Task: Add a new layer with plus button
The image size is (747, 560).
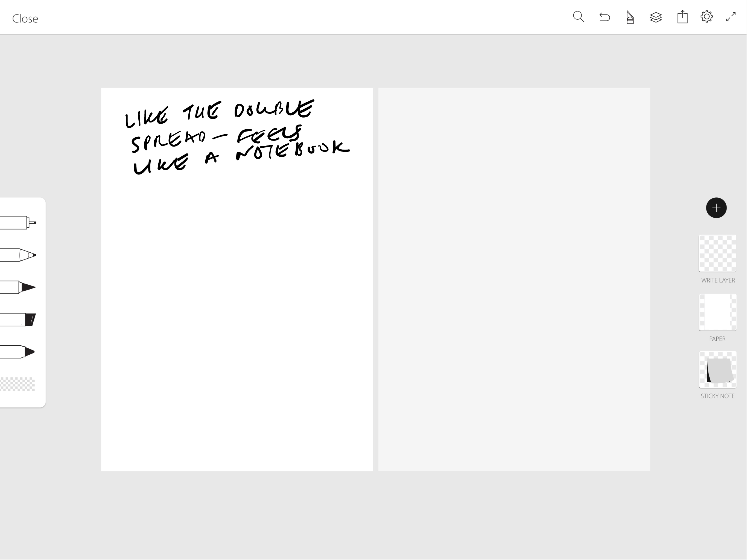Action: (716, 208)
